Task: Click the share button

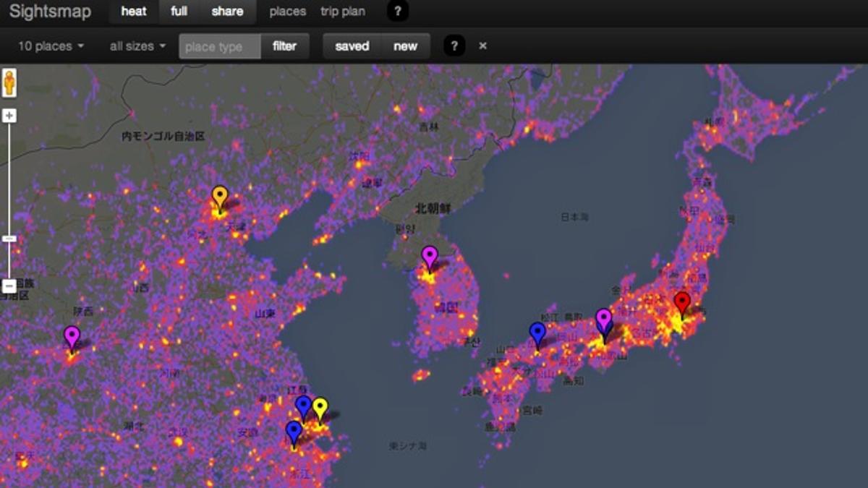Action: coord(227,12)
